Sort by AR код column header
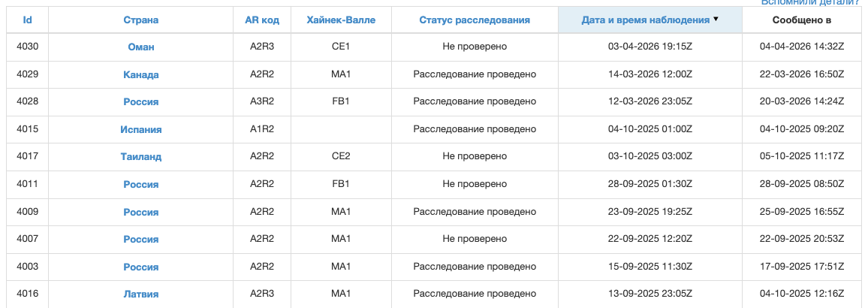The height and width of the screenshot is (308, 868). [262, 20]
